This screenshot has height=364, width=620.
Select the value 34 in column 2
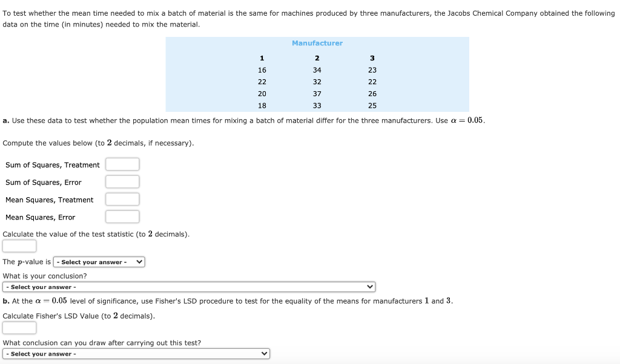coord(317,70)
